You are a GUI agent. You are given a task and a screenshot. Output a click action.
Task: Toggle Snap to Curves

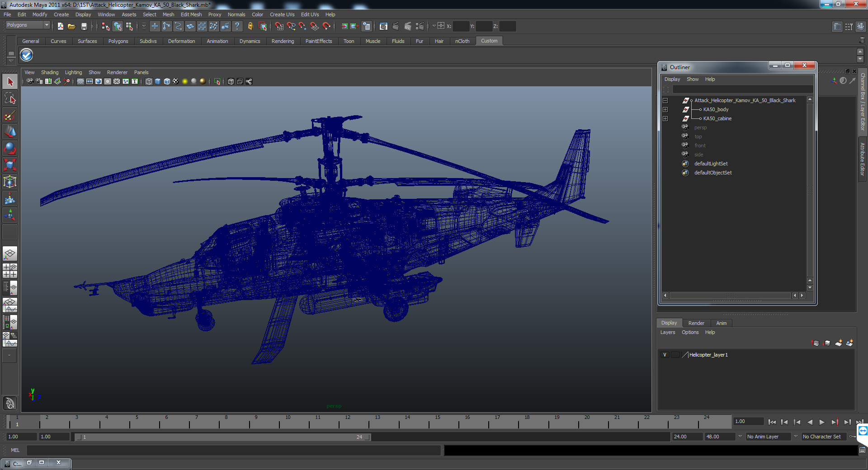click(291, 26)
